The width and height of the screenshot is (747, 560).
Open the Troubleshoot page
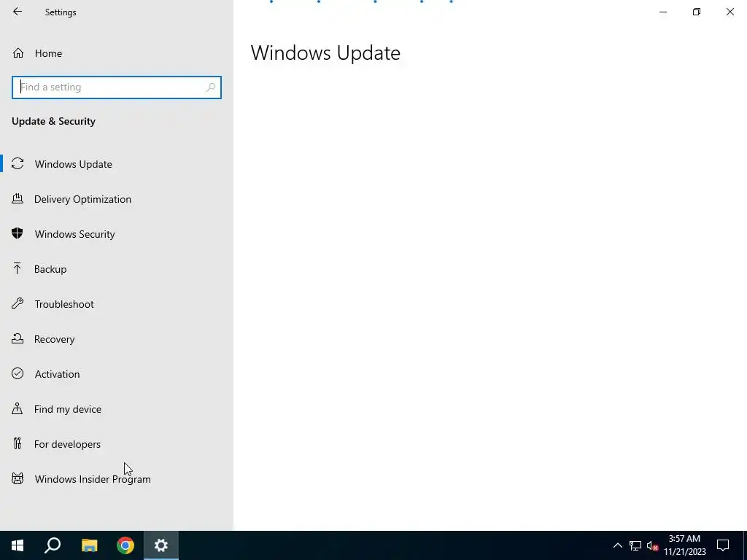click(117, 304)
